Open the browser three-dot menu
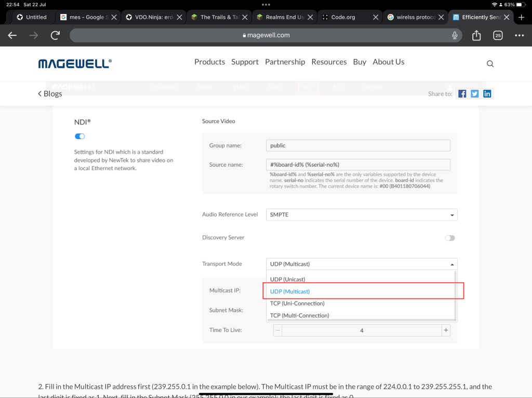 519,35
